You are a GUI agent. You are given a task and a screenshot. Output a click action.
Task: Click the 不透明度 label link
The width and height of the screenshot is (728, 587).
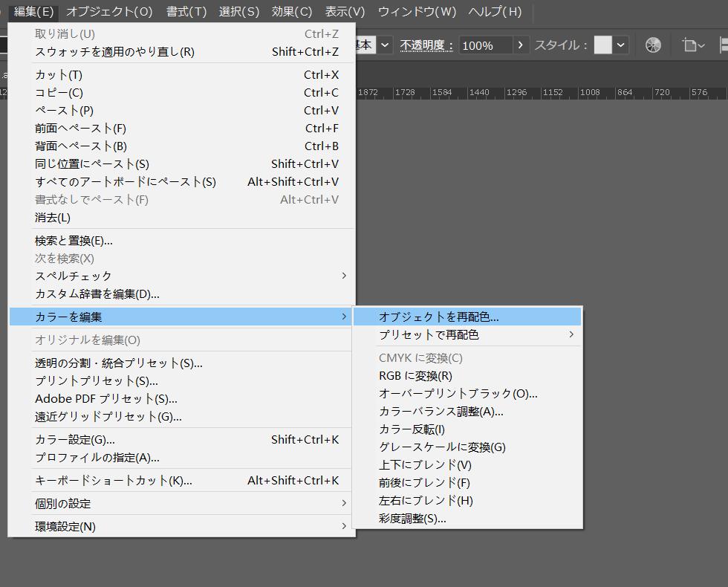coord(426,45)
